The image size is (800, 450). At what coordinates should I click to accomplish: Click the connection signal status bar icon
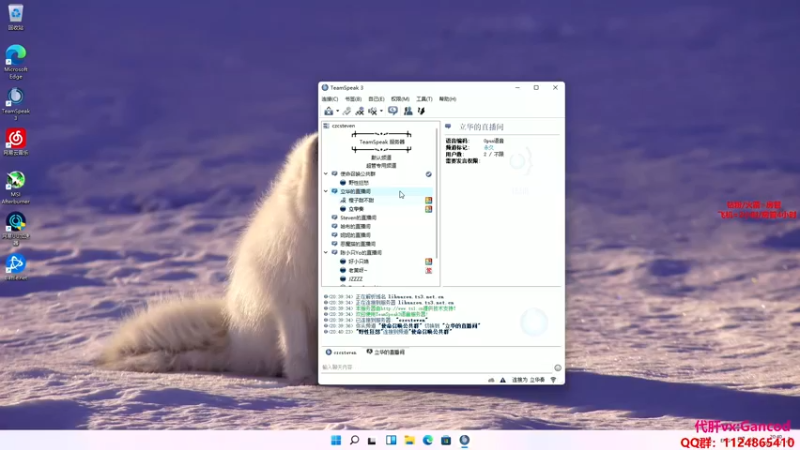click(x=554, y=380)
